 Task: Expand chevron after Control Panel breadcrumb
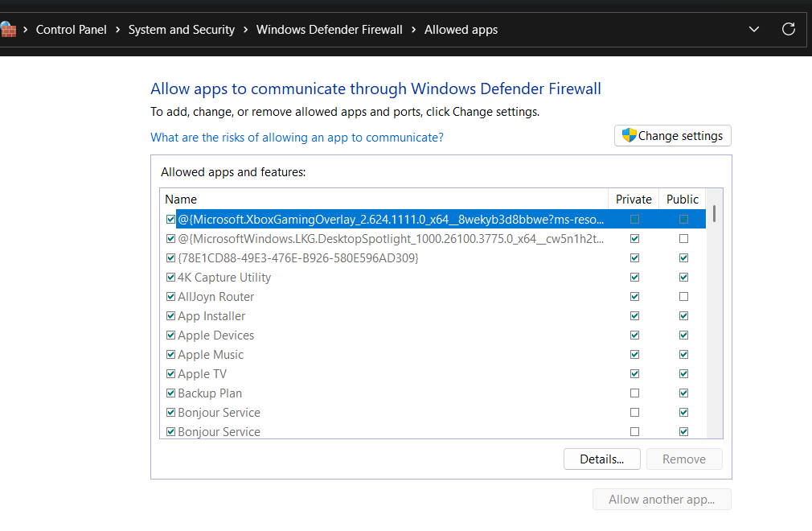pos(117,30)
